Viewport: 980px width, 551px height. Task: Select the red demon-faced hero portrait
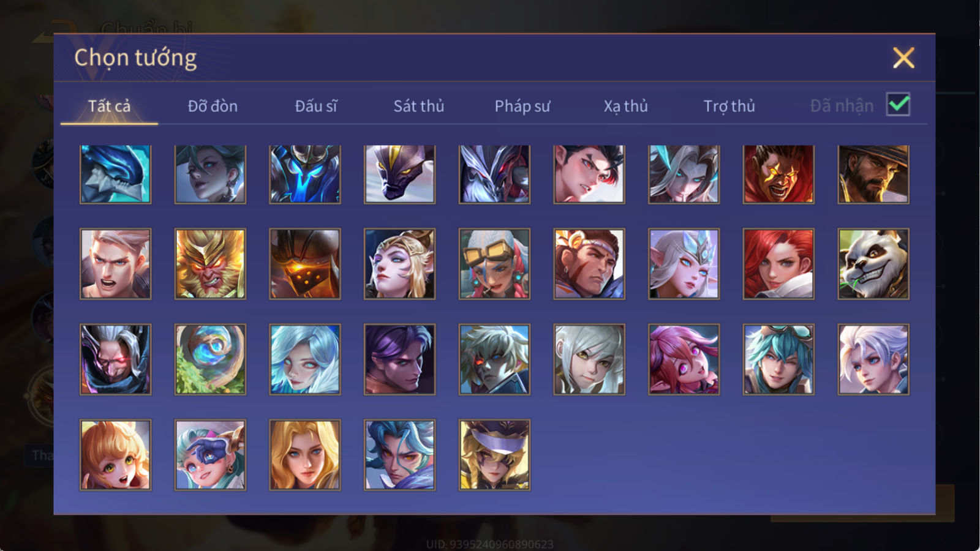[x=778, y=174]
